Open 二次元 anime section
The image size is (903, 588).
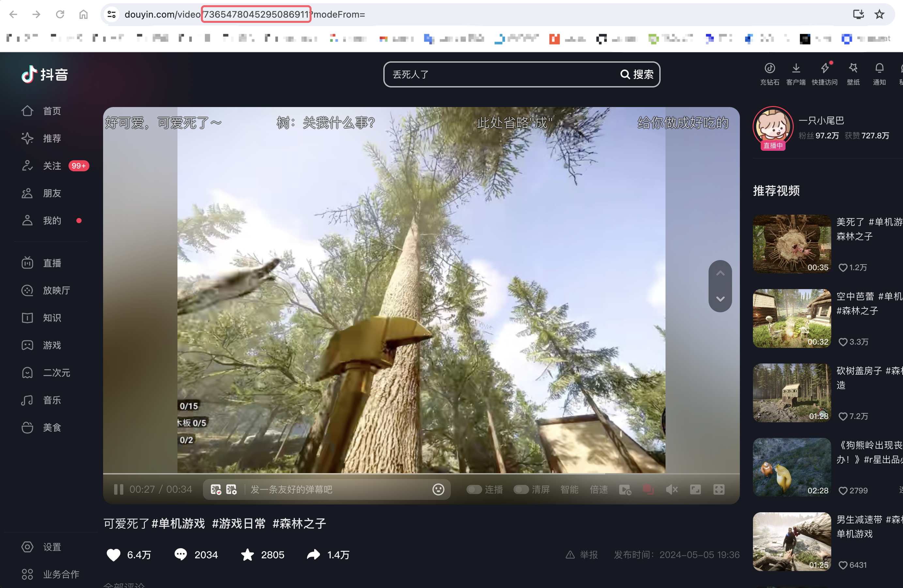pos(46,372)
